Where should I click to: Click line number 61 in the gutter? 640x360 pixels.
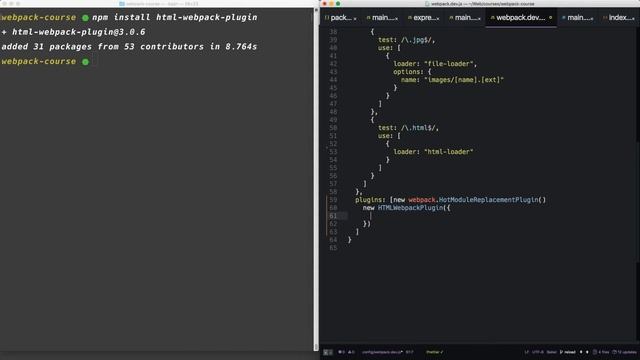[x=333, y=216]
